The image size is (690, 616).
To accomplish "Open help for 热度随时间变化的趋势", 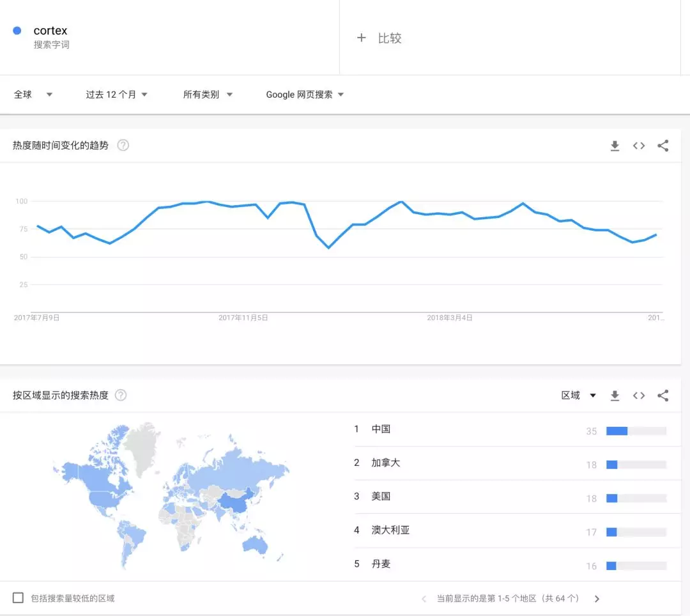I will pyautogui.click(x=123, y=145).
